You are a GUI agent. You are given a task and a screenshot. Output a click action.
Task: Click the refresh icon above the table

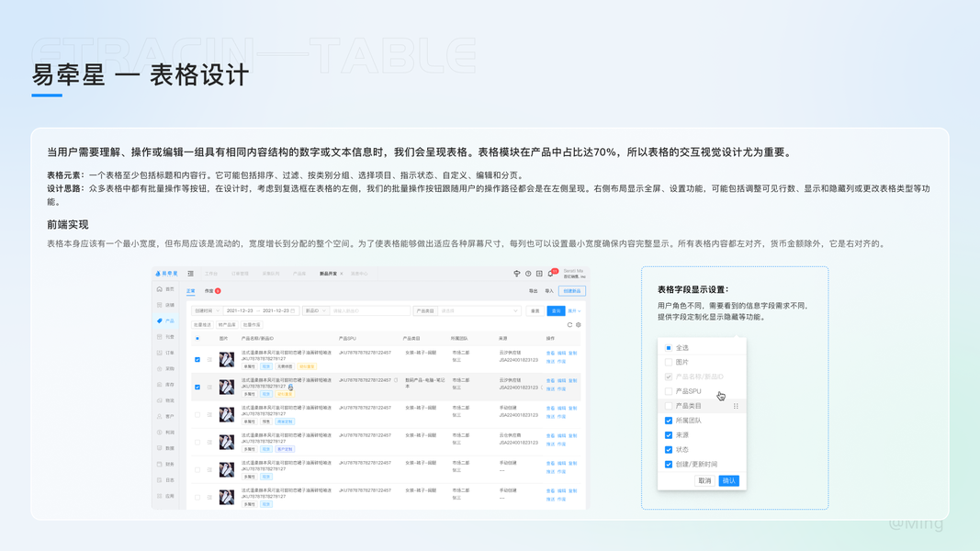(569, 325)
